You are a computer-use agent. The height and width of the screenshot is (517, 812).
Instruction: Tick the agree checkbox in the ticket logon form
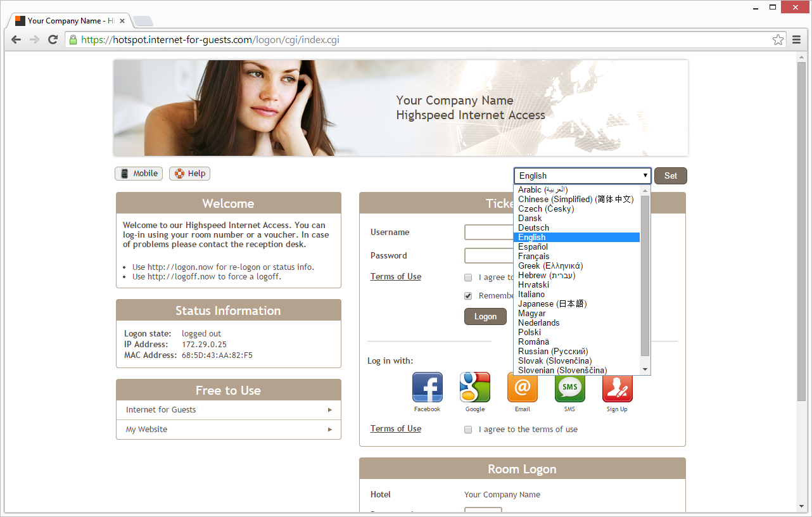[468, 278]
